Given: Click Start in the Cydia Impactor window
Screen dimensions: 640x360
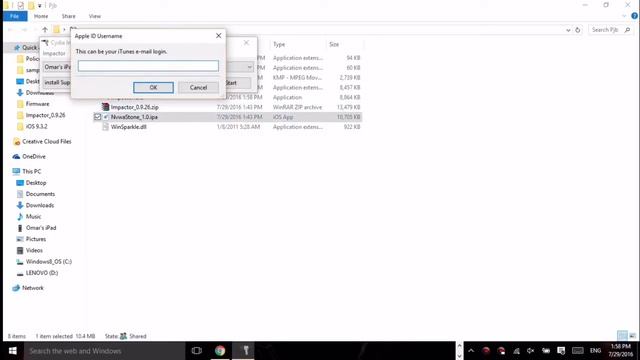Looking at the screenshot, I should click(231, 83).
